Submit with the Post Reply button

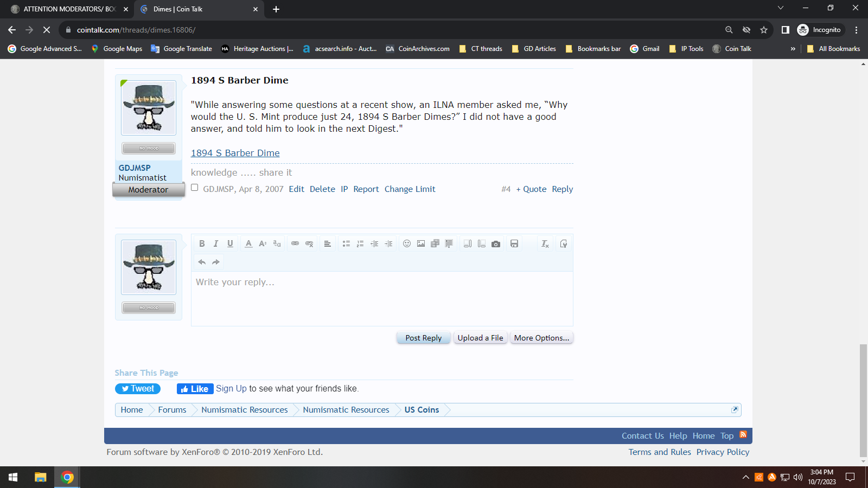coord(424,338)
